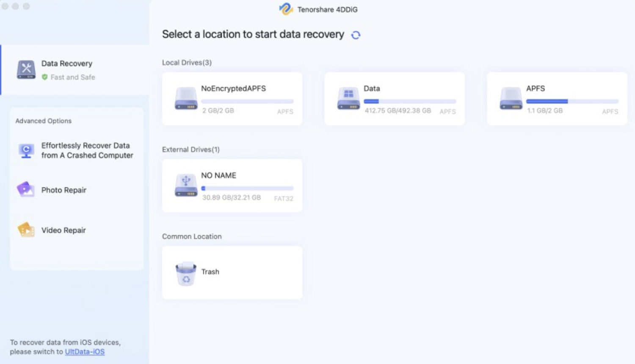Click the 412.75 GB/492.38 GB size text
The image size is (635, 364).
tap(398, 110)
